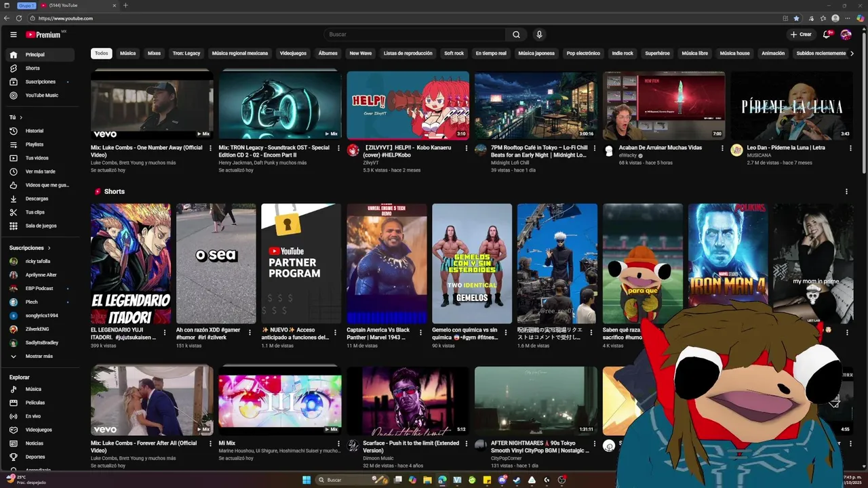Open options for EL LEGENDARIO YUJI ITADORI short
The height and width of the screenshot is (488, 868).
164,333
